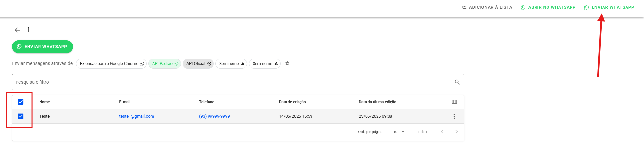Open the three-dot menu for Teste row

pos(454,116)
